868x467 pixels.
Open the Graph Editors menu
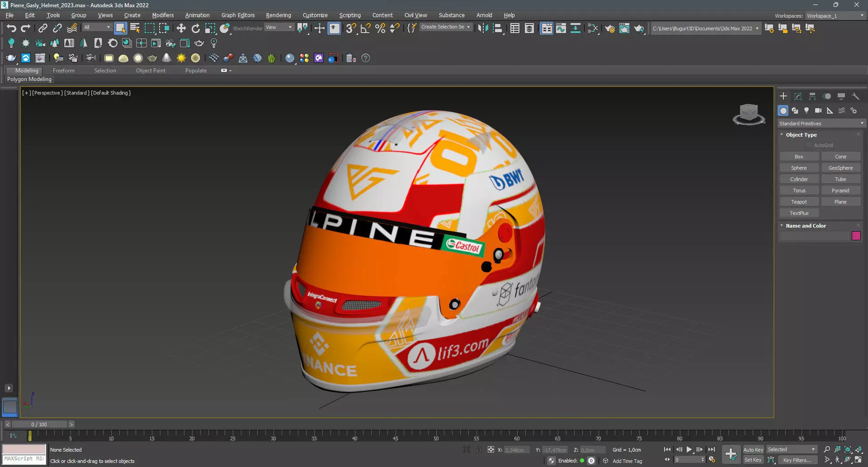pos(238,15)
